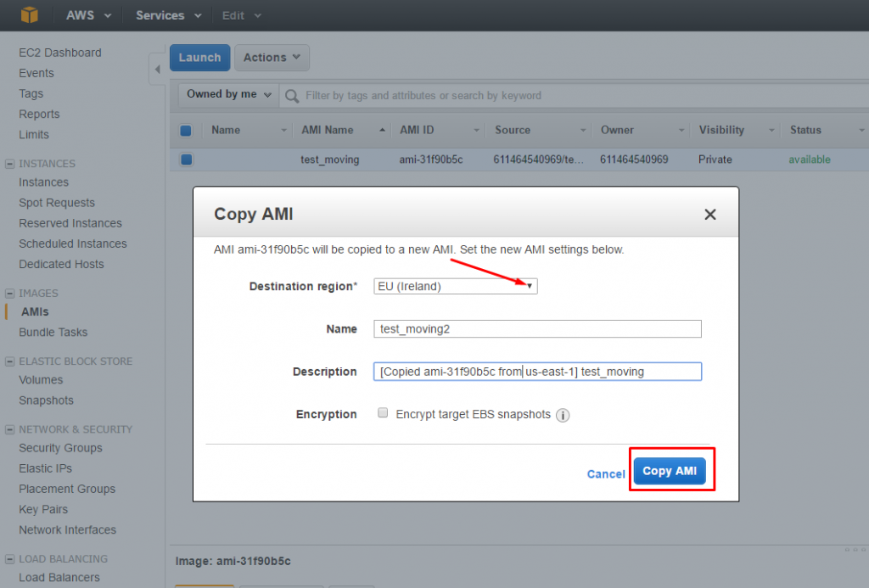Open the Edit menu in top bar
Viewport: 869px width, 588px height.
[241, 15]
